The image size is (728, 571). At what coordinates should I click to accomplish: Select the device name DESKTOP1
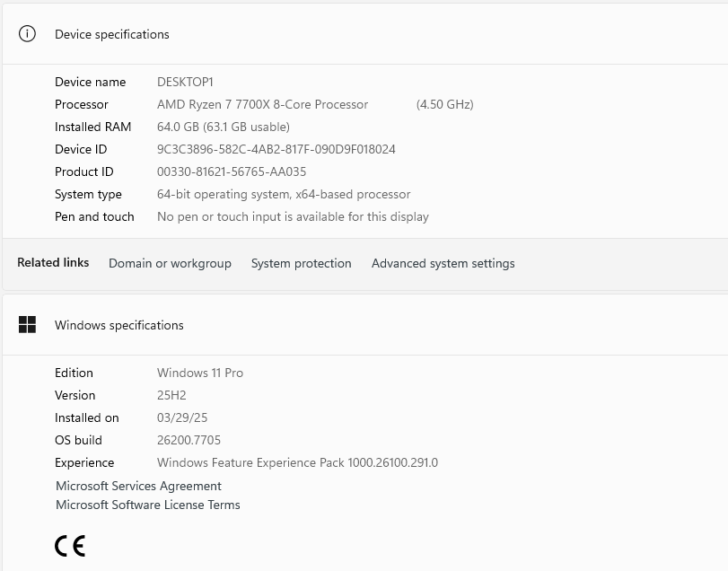(185, 82)
